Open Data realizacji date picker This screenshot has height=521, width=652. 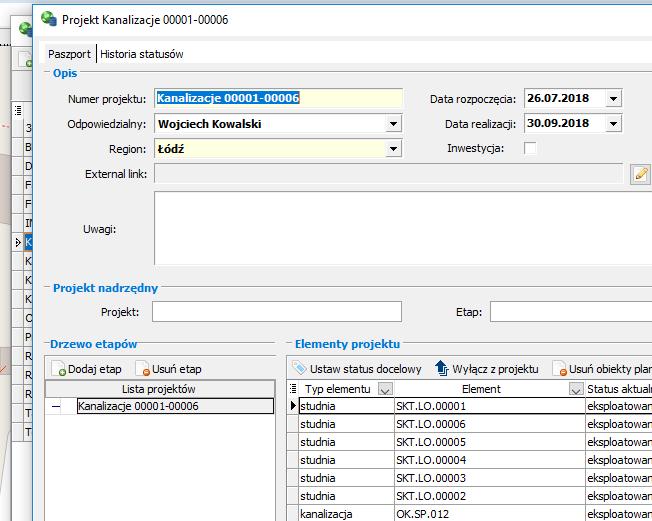tap(613, 124)
